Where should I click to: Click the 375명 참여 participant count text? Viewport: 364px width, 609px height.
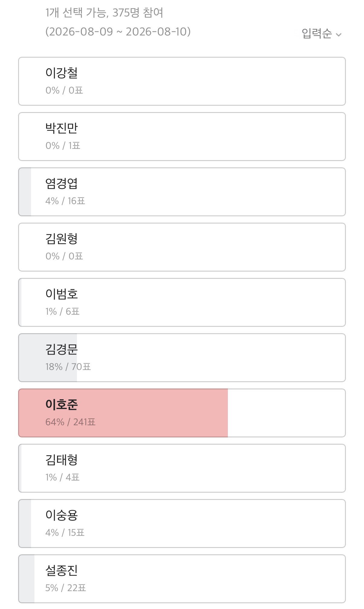pos(138,13)
